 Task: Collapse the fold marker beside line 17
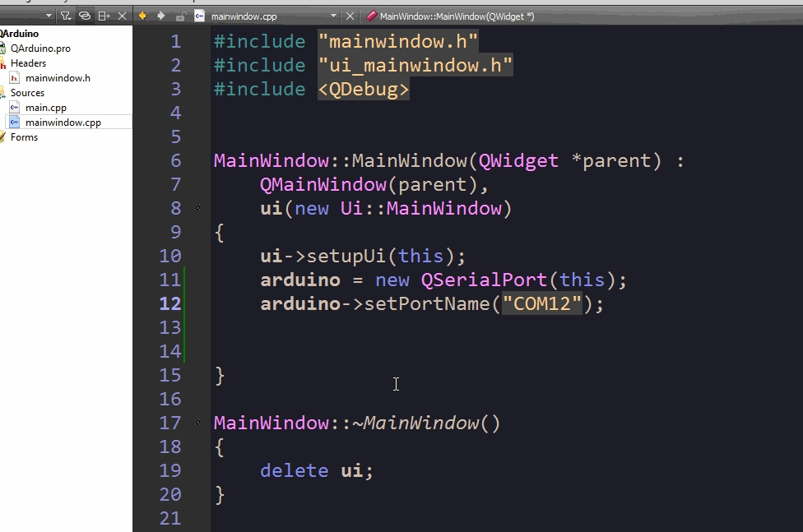pyautogui.click(x=198, y=423)
